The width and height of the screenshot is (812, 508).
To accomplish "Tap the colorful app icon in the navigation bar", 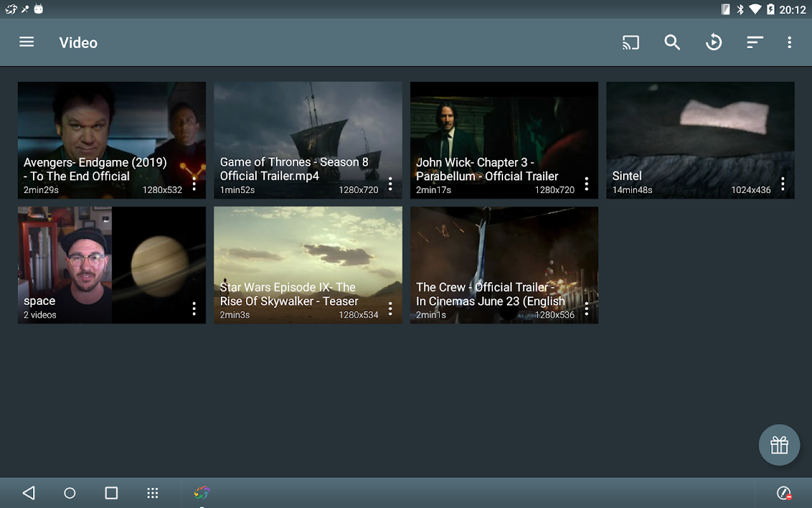I will pyautogui.click(x=202, y=491).
